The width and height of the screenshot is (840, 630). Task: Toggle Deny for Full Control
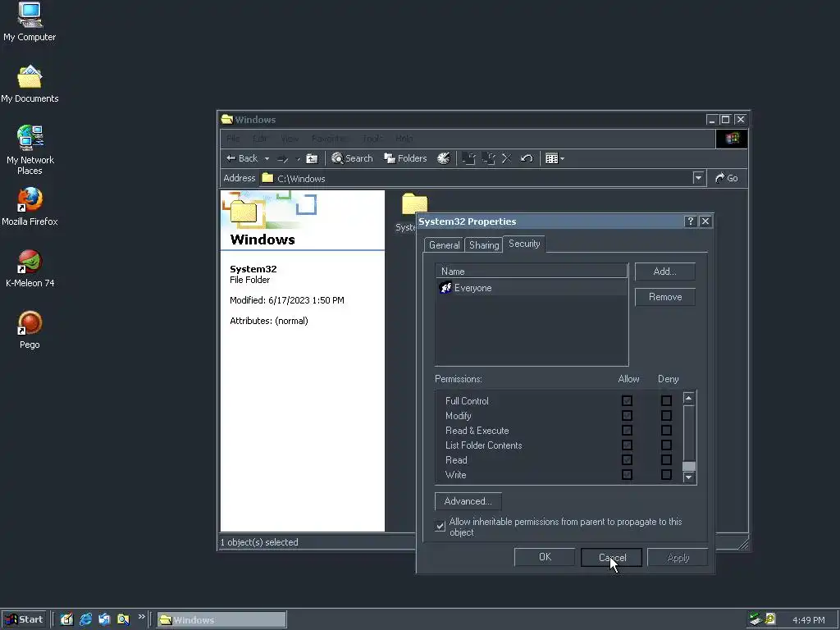click(666, 400)
